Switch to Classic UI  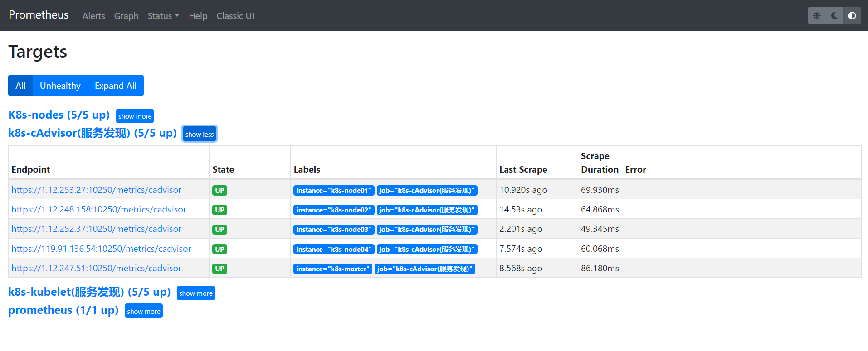coord(235,16)
